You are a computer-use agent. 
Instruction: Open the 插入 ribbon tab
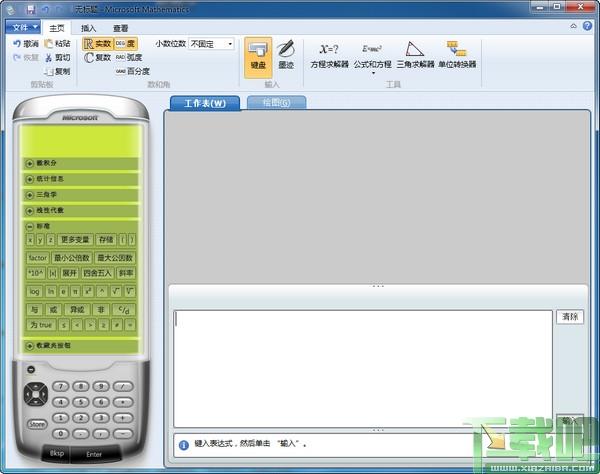click(x=89, y=28)
